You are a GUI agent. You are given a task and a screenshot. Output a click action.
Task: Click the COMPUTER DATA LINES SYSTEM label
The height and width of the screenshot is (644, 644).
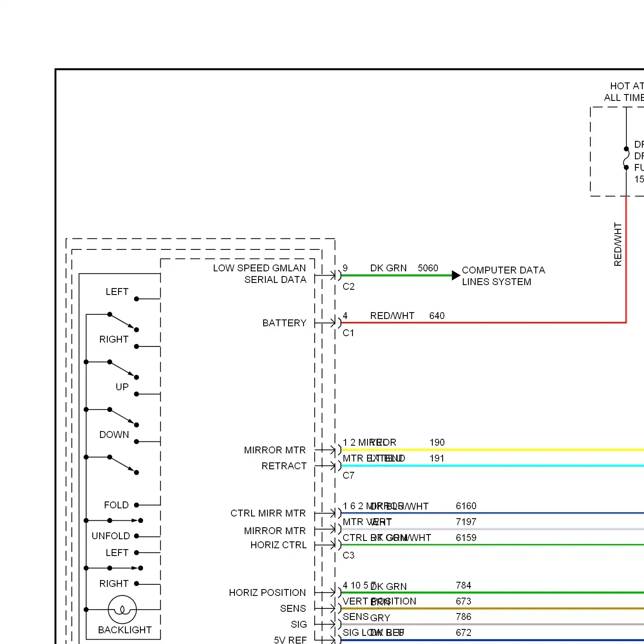[503, 276]
